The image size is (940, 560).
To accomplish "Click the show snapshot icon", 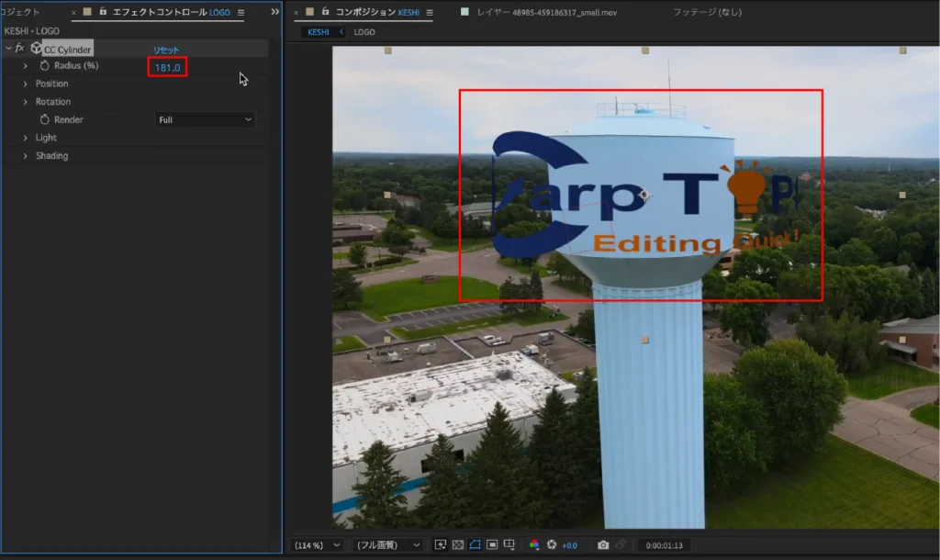I will [x=621, y=544].
